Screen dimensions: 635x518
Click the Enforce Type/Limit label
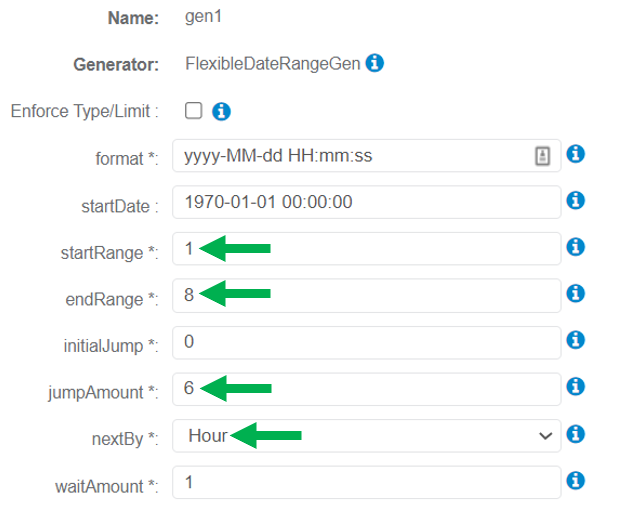(84, 111)
